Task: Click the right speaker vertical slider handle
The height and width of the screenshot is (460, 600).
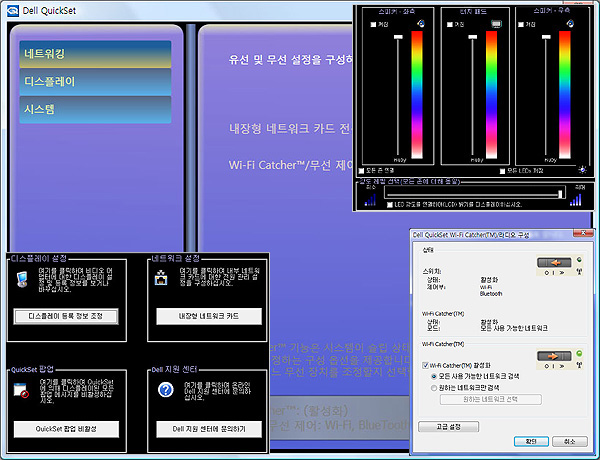Action: coord(546,37)
